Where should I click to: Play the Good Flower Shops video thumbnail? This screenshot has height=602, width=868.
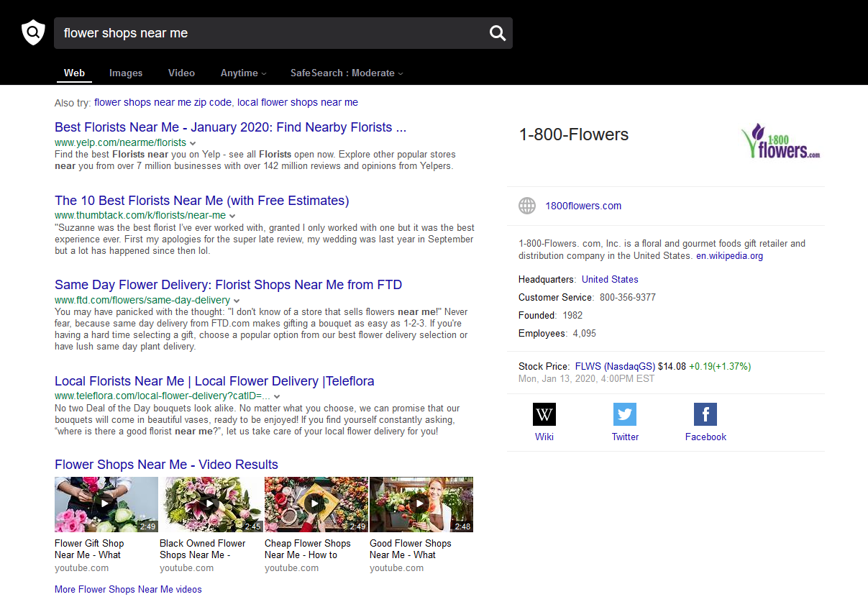421,504
